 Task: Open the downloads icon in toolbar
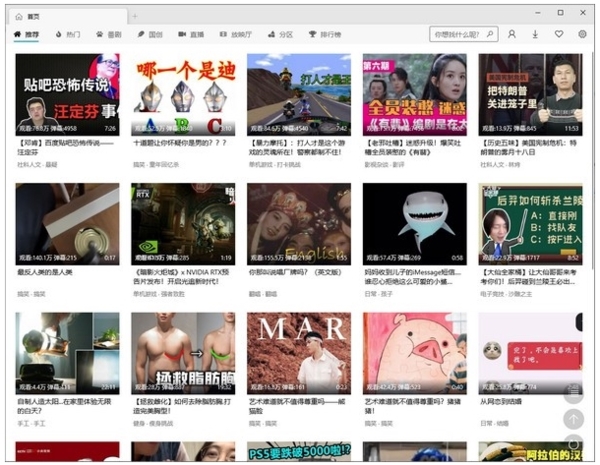[x=535, y=34]
